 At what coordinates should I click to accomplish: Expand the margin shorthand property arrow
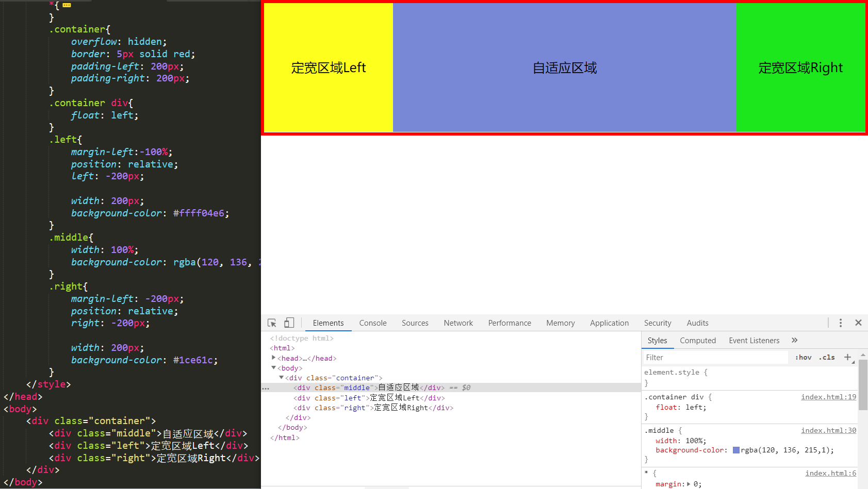coord(689,484)
